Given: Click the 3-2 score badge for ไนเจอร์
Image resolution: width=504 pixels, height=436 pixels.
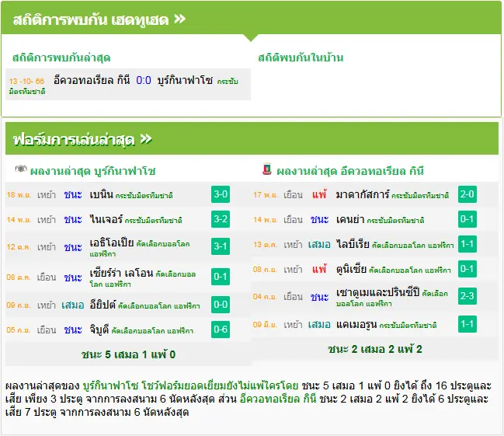Looking at the screenshot, I should pyautogui.click(x=221, y=219).
